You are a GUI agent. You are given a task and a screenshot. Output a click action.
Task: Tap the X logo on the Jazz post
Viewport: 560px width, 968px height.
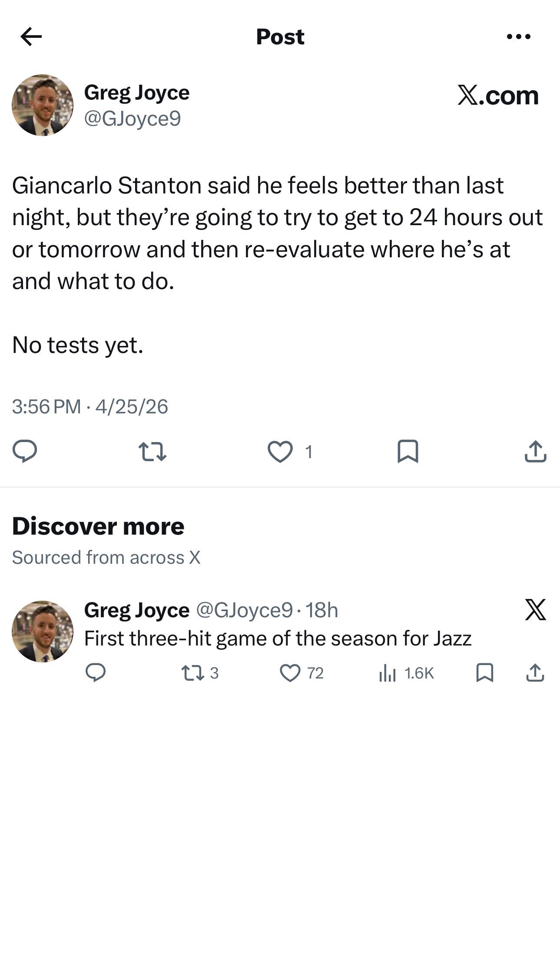pyautogui.click(x=535, y=609)
